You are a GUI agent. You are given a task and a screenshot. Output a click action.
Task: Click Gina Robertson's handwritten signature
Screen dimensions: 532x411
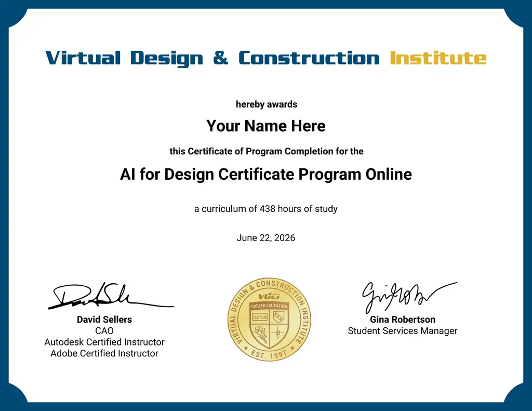pos(409,297)
